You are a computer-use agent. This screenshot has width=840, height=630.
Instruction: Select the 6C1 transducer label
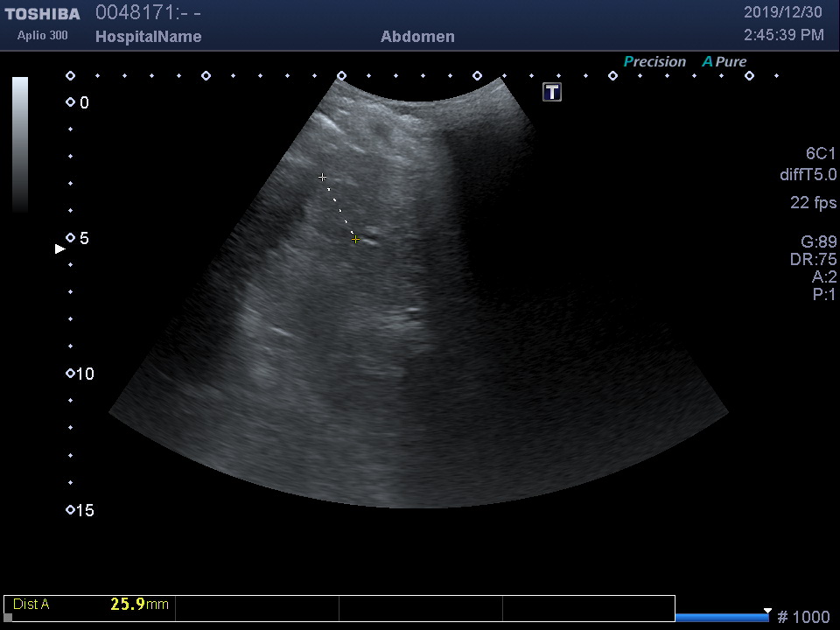[x=821, y=153]
